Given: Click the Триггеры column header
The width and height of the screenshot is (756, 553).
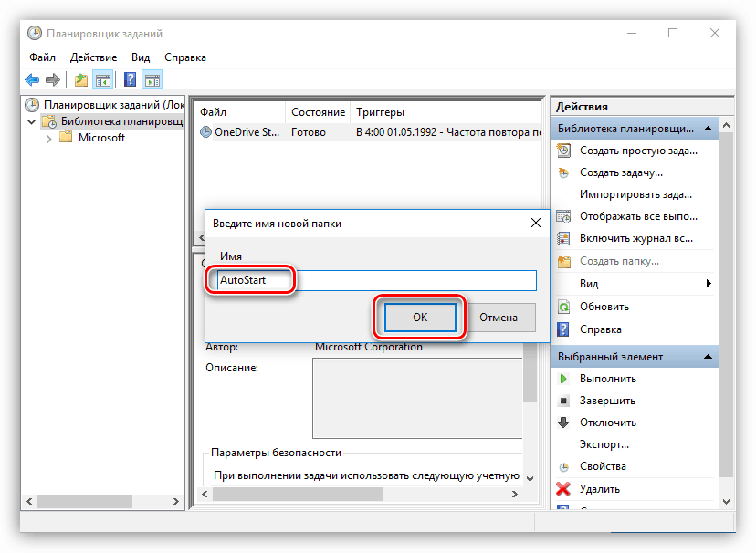Looking at the screenshot, I should [x=446, y=112].
